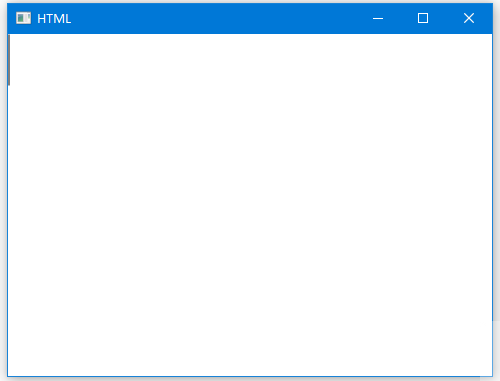
Task: Click the dash minimize icon
Action: click(378, 19)
